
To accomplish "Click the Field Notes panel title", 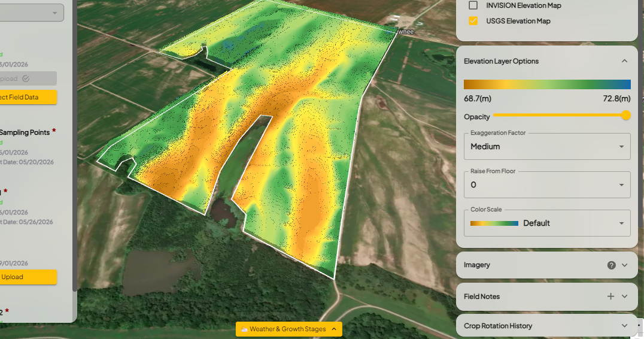I will click(482, 296).
